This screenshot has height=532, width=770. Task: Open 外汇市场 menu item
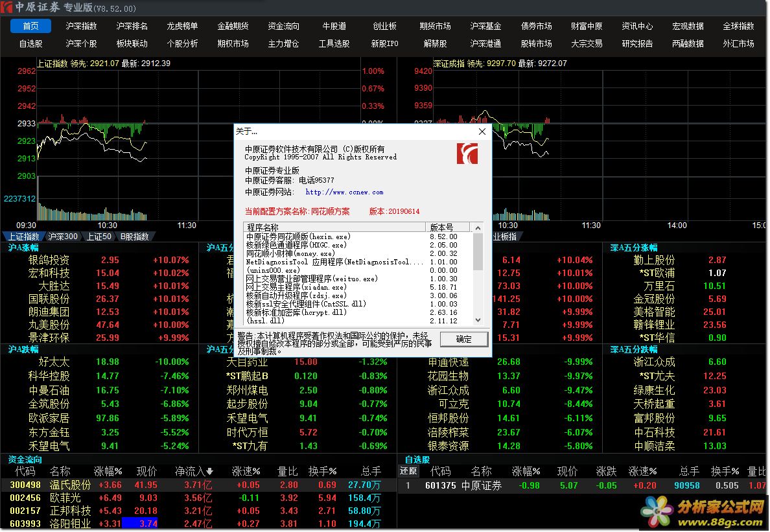coord(738,43)
